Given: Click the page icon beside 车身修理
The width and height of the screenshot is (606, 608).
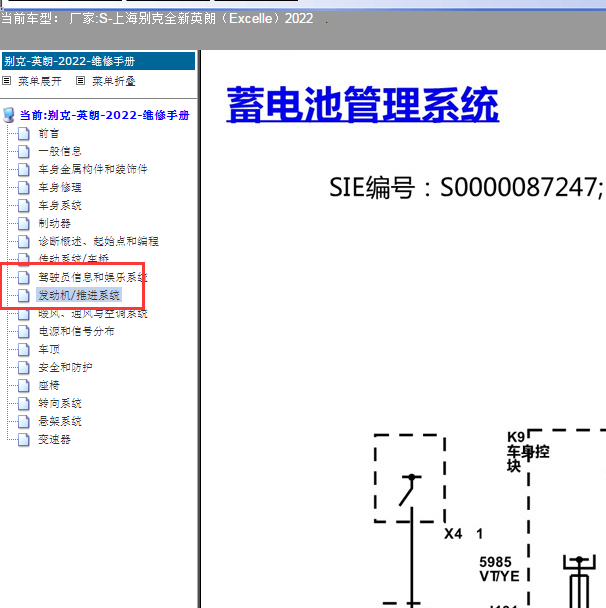Looking at the screenshot, I should point(24,187).
